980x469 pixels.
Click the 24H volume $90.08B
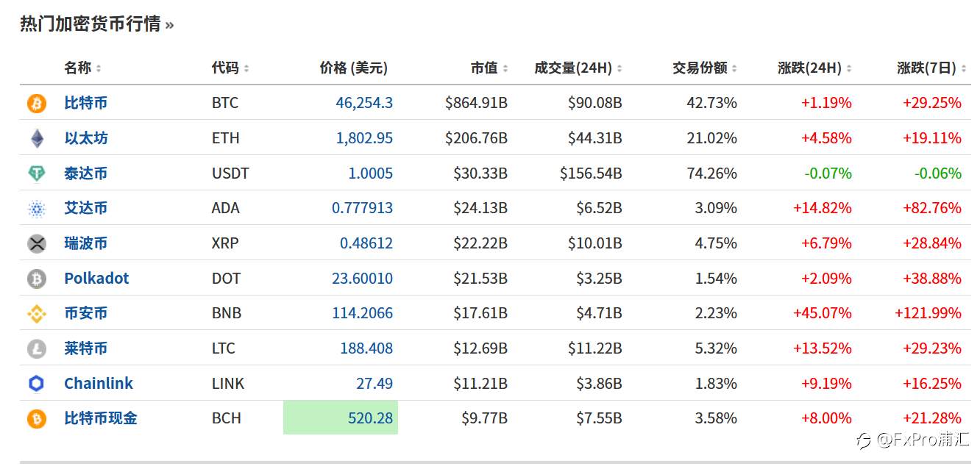594,103
